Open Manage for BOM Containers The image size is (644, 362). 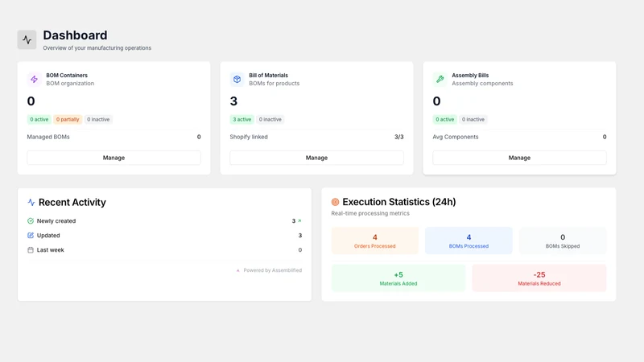coord(114,158)
